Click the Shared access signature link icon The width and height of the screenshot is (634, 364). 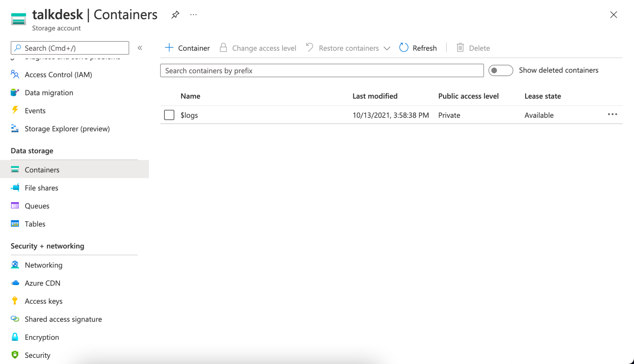pyautogui.click(x=15, y=319)
